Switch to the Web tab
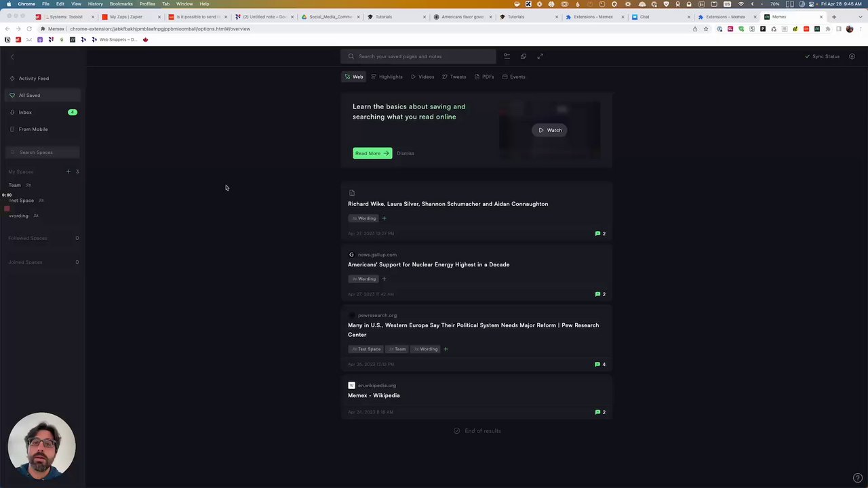This screenshot has width=868, height=488. point(354,77)
